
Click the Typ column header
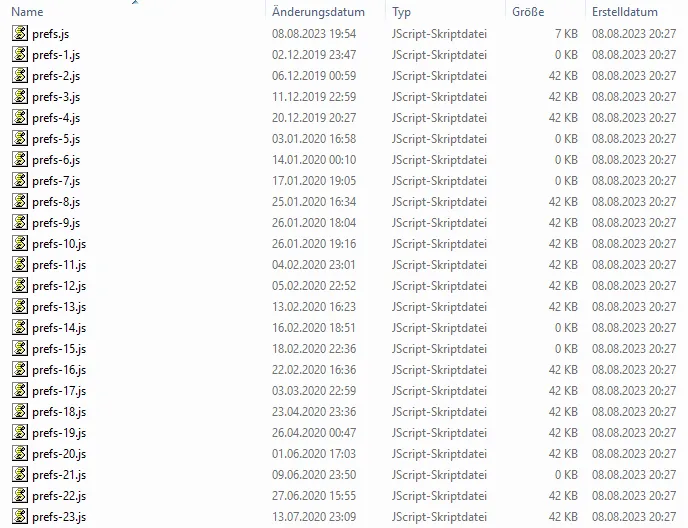coord(401,12)
